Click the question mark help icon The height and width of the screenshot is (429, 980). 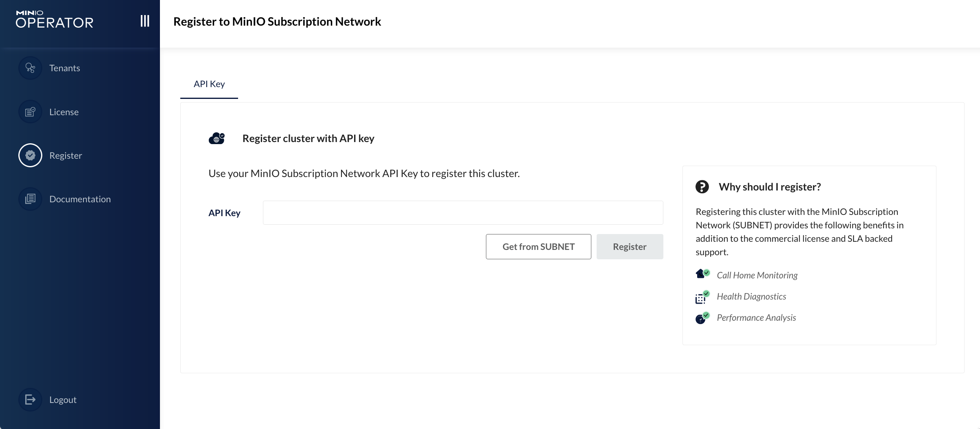[x=702, y=187]
